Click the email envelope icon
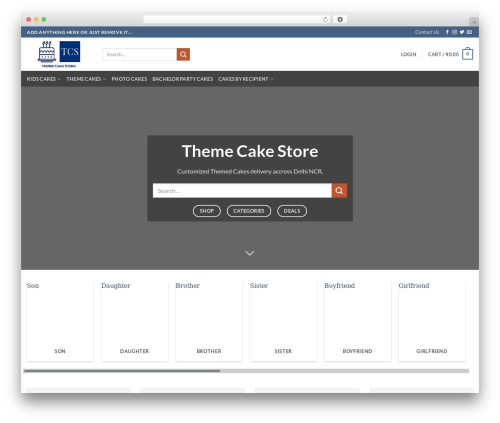The height and width of the screenshot is (423, 500). tap(469, 32)
